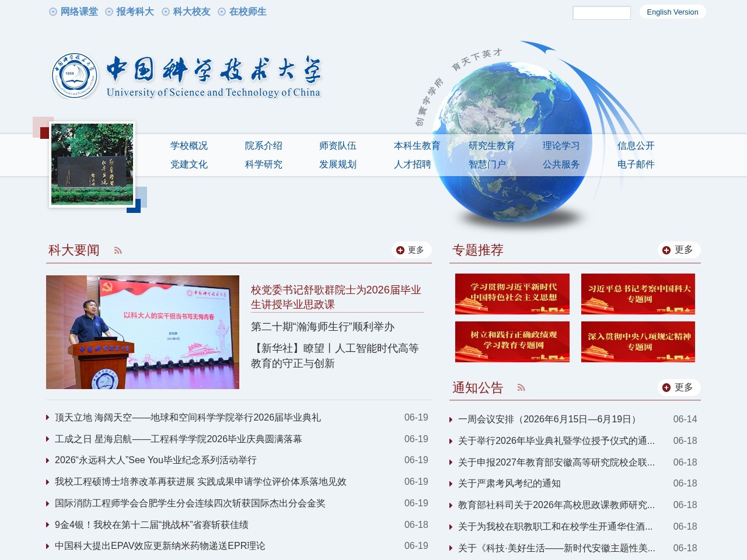The image size is (747, 560).
Task: Click the 专题推荐 section heading
Action: tap(478, 250)
